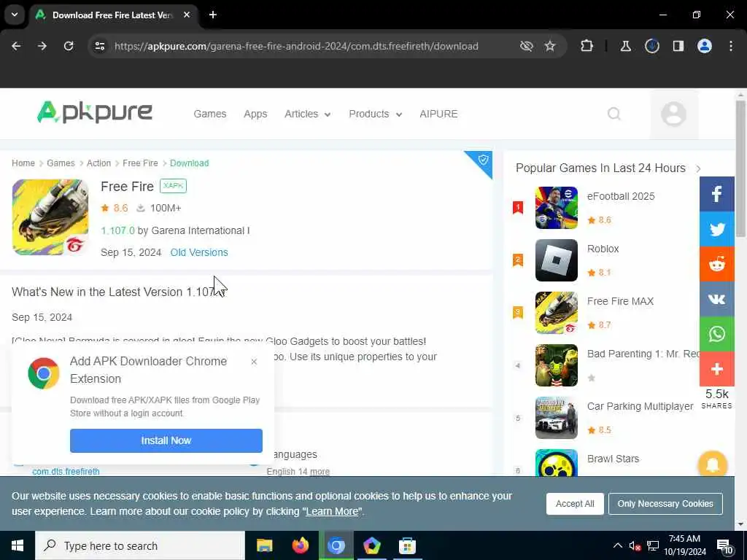
Task: Open the Chrome side panel icon
Action: [x=678, y=46]
